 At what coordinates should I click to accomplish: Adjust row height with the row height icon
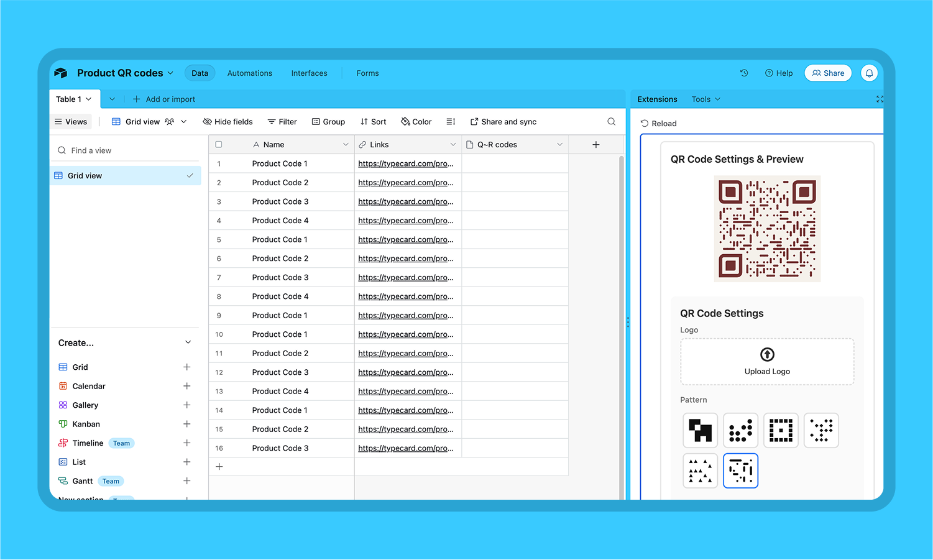click(x=451, y=121)
